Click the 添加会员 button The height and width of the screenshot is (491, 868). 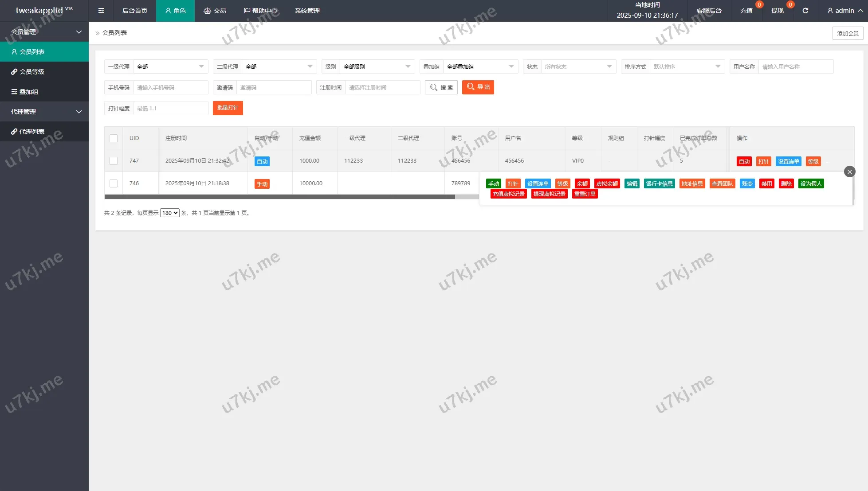(848, 33)
